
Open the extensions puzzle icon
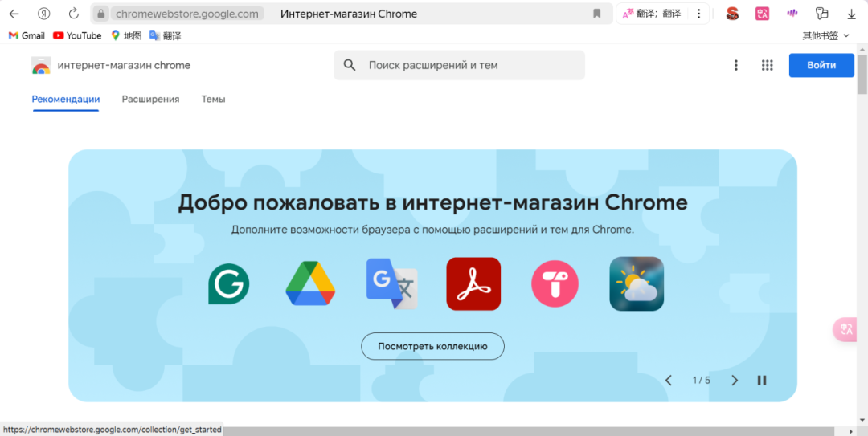(x=822, y=14)
